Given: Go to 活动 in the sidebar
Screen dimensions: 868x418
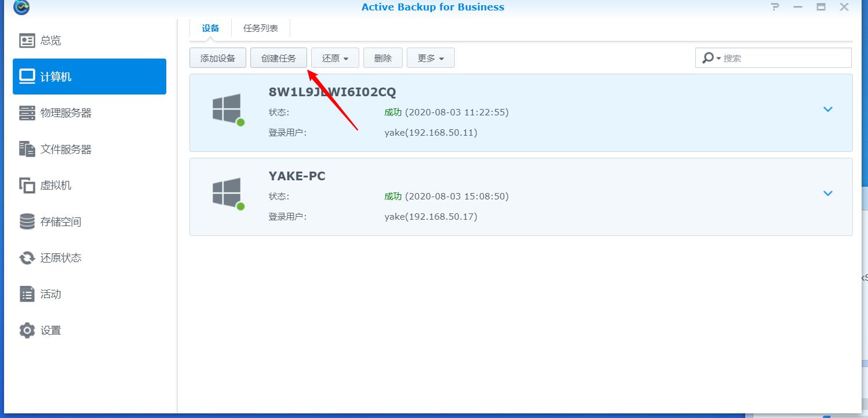Looking at the screenshot, I should coord(89,294).
